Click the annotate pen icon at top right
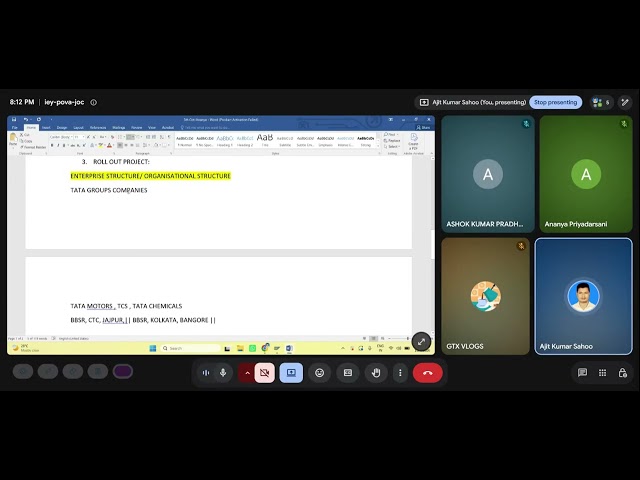 [625, 102]
